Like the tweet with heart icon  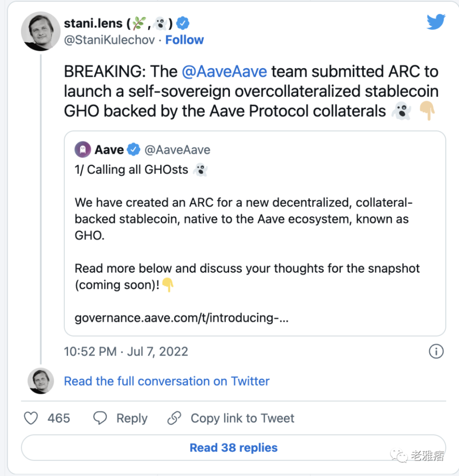[31, 418]
